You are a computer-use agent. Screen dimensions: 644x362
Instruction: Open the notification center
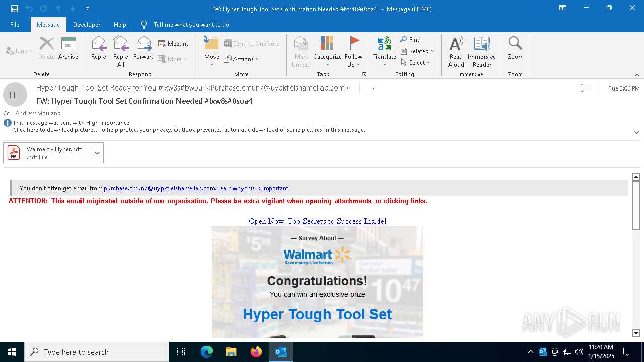(627, 352)
